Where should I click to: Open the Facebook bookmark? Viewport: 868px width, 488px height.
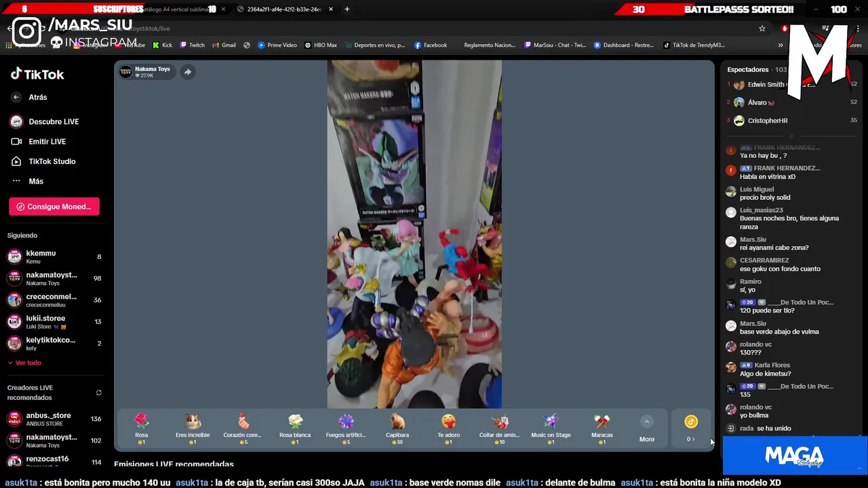pyautogui.click(x=430, y=45)
